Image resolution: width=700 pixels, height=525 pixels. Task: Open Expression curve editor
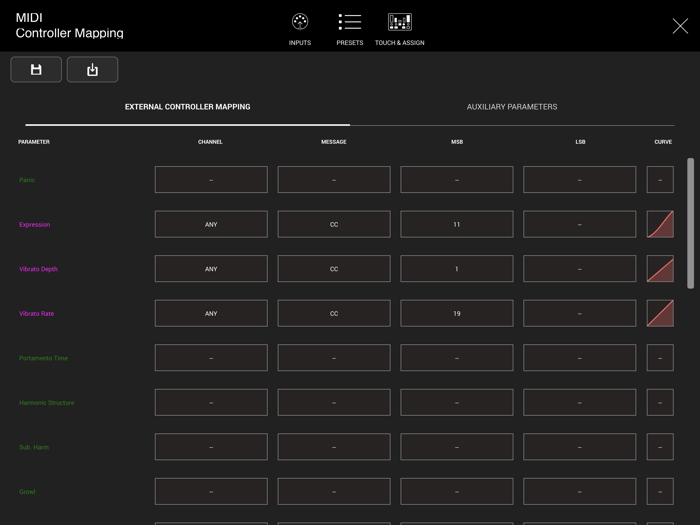point(660,224)
